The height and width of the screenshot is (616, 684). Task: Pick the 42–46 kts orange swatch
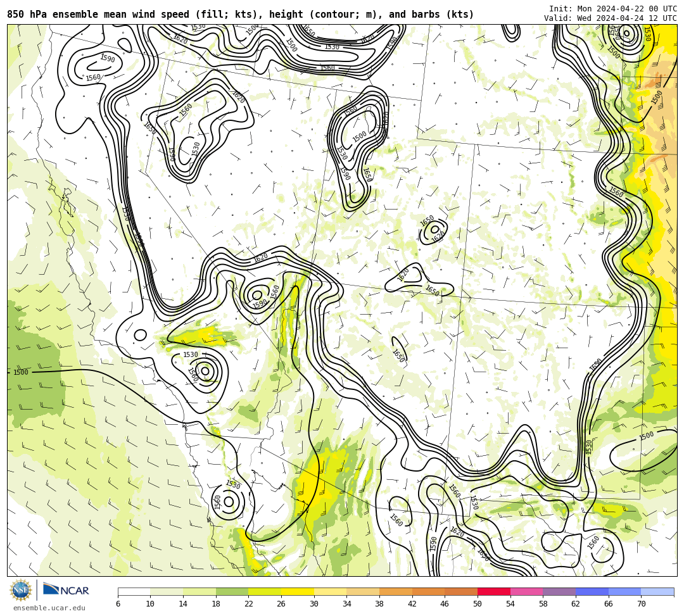tap(428, 591)
